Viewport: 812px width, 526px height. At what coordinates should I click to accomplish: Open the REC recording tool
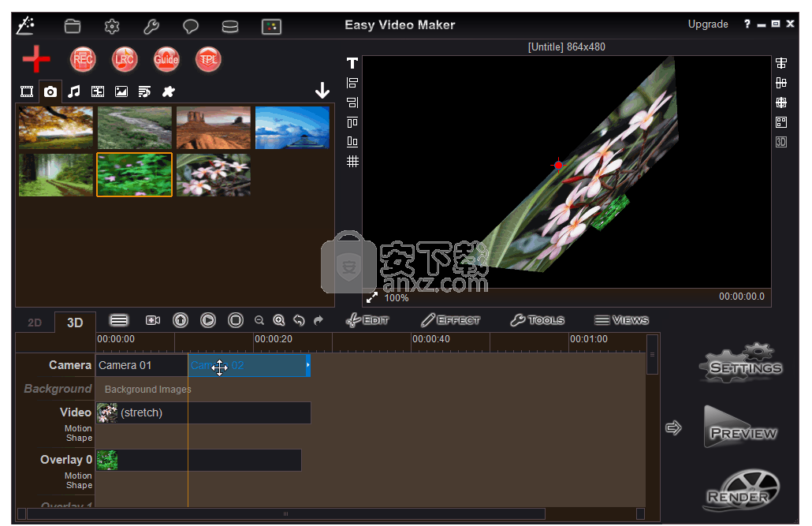coord(83,60)
